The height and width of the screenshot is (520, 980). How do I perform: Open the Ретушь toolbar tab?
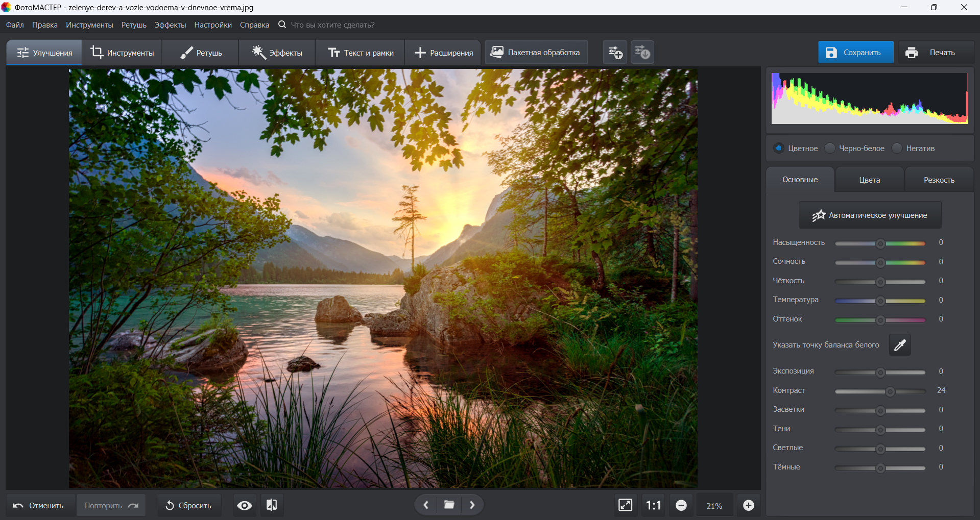tap(201, 53)
